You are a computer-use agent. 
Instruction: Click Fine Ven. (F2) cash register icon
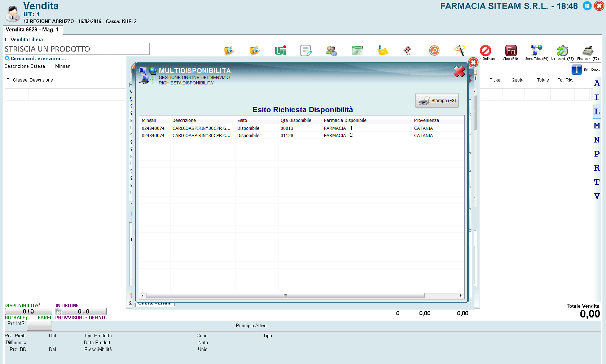click(x=588, y=51)
